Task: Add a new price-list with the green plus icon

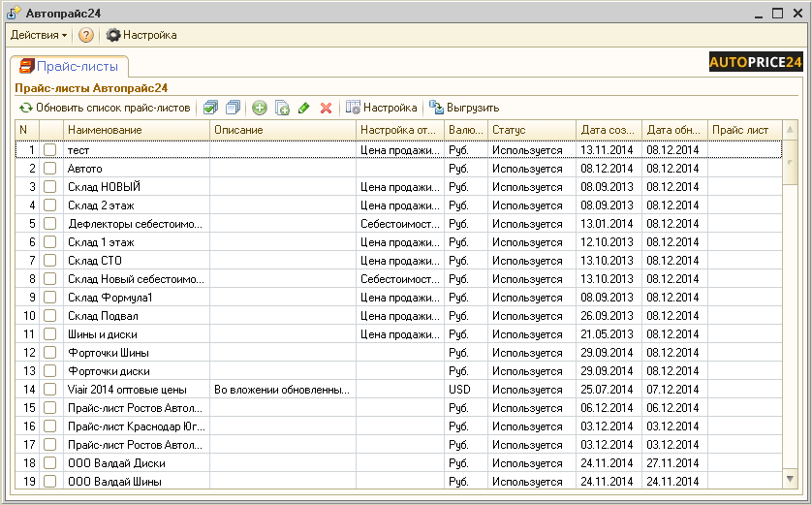Action: [260, 108]
